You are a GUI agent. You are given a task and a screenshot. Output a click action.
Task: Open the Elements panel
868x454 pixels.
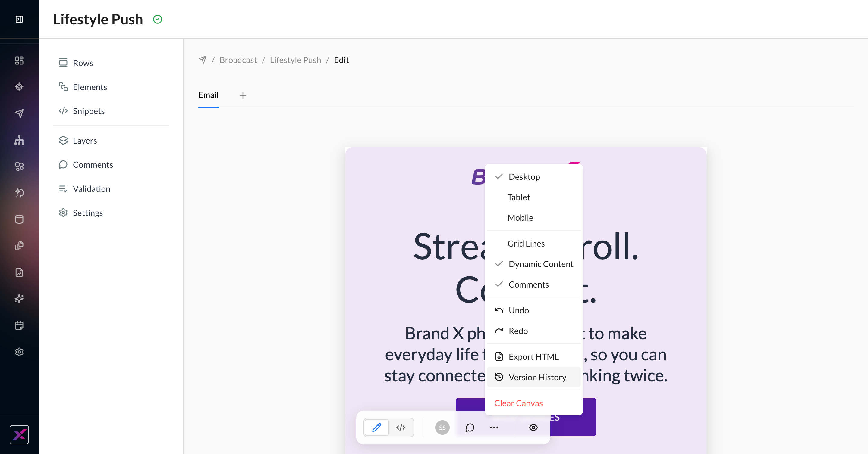tap(111, 87)
